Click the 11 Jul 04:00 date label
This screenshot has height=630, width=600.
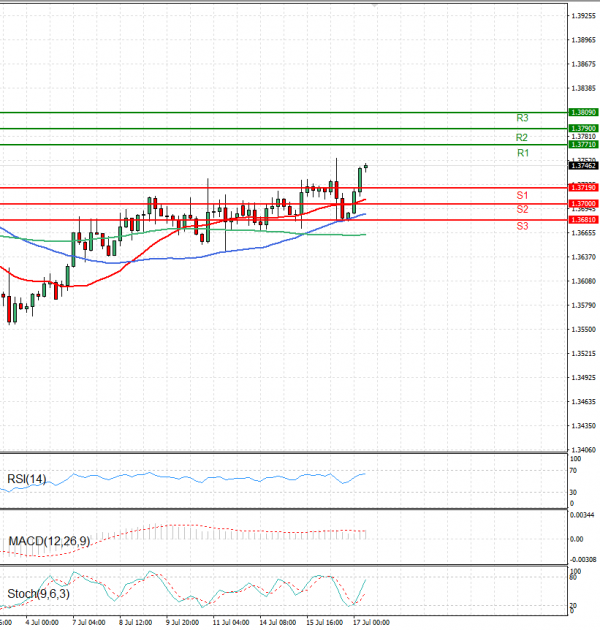point(231,623)
